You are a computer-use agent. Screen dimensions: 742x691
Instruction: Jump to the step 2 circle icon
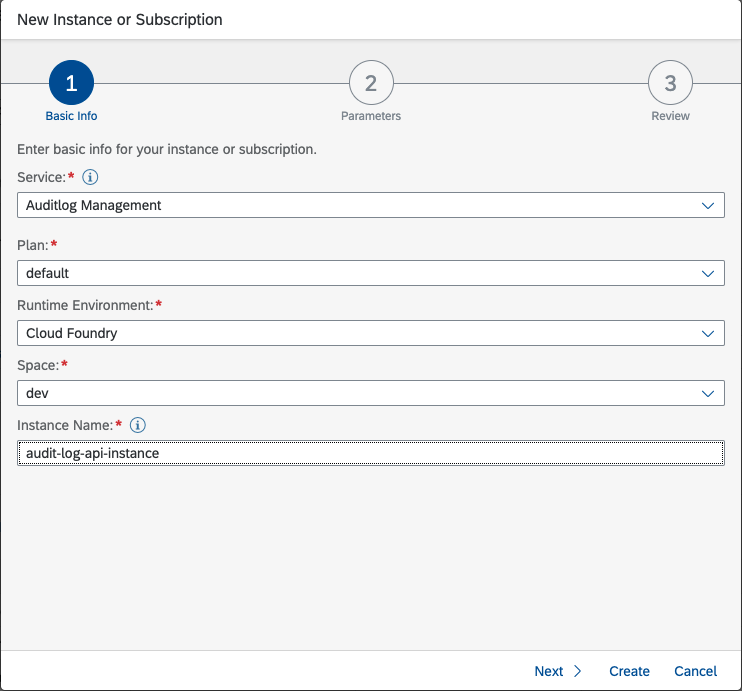[371, 84]
